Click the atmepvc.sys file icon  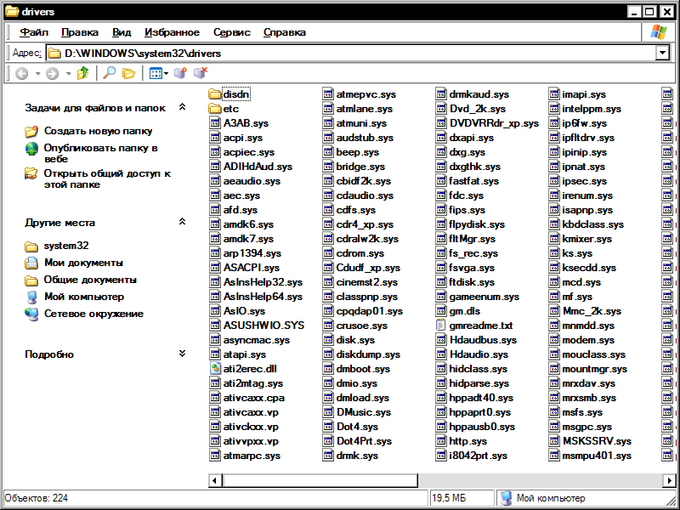[x=328, y=94]
